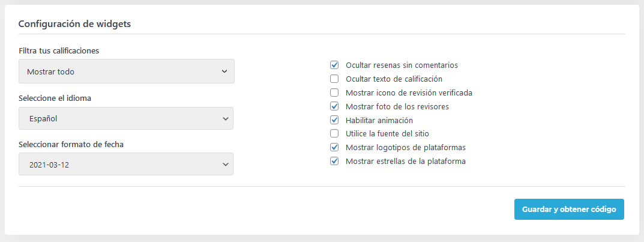Click the 'Seleccione el idioma' label text
This screenshot has height=242, width=644.
(x=55, y=98)
